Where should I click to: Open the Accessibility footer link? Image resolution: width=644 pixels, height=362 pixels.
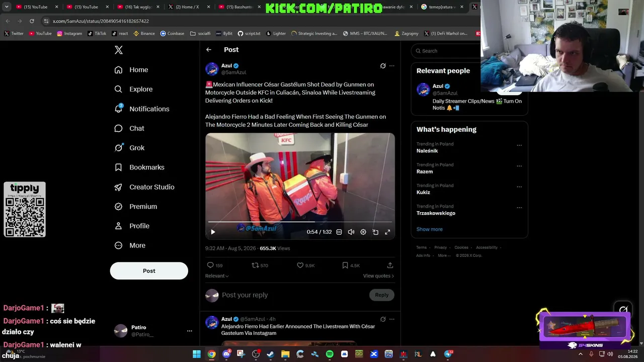click(487, 247)
